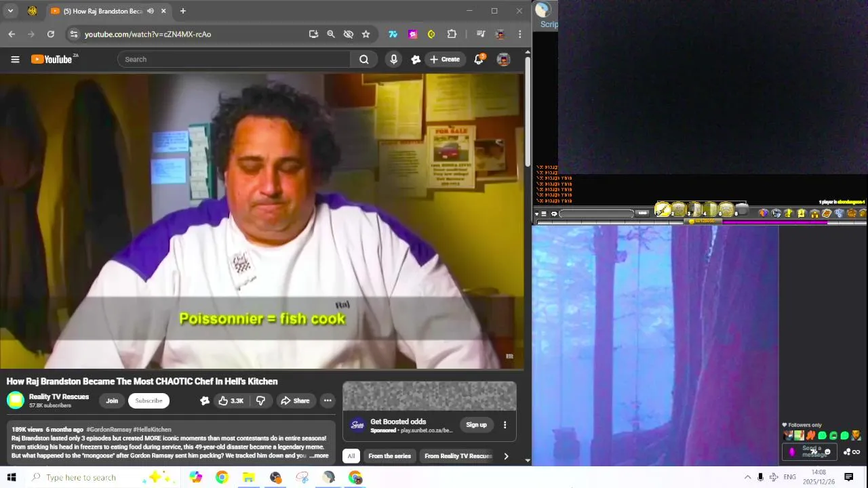Open the Chrome zoom magnifier icon
Screen dimensions: 868x488
coord(331,34)
